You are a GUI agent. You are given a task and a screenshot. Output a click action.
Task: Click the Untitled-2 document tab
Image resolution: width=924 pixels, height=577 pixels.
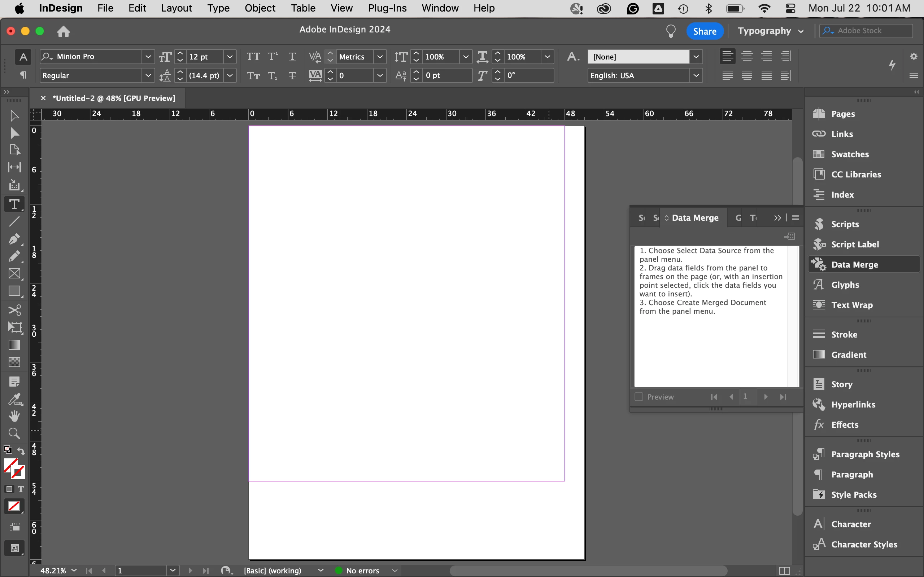point(113,98)
